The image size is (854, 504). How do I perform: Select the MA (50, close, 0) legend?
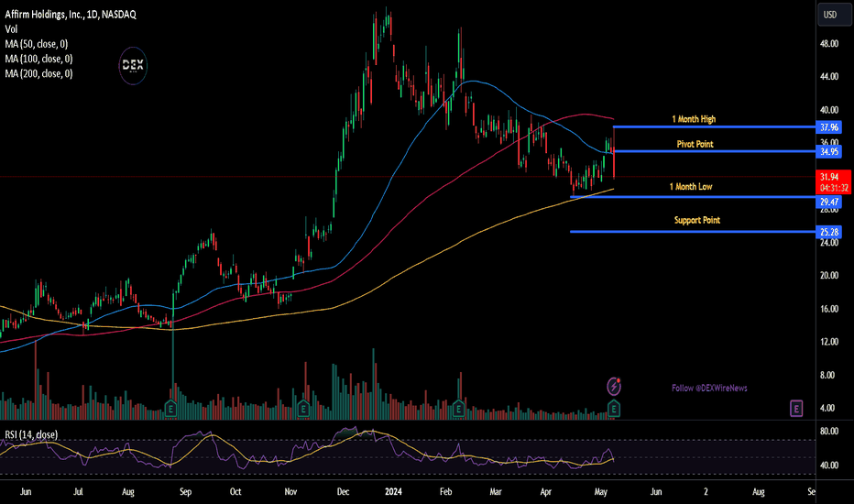(x=37, y=44)
